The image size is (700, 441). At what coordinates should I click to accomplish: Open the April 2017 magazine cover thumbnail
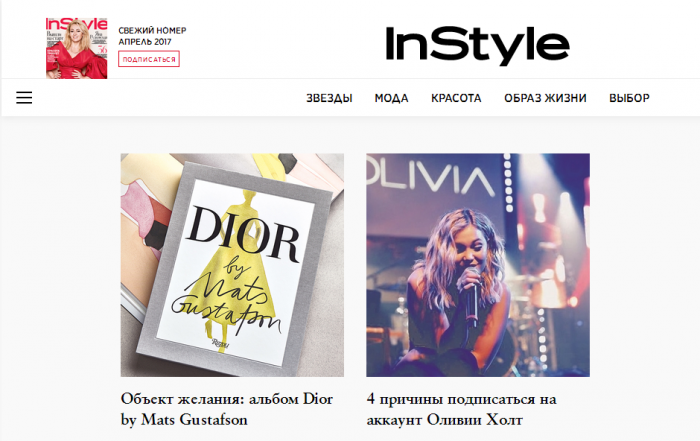tap(76, 48)
